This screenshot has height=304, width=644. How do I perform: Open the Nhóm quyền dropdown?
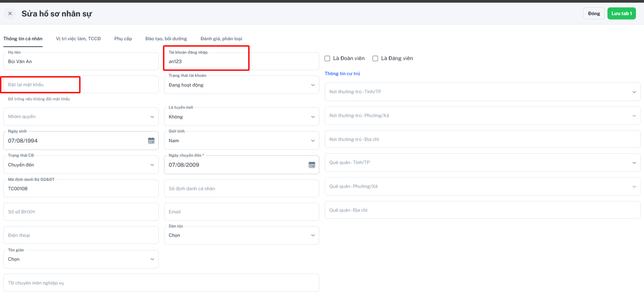pyautogui.click(x=81, y=117)
